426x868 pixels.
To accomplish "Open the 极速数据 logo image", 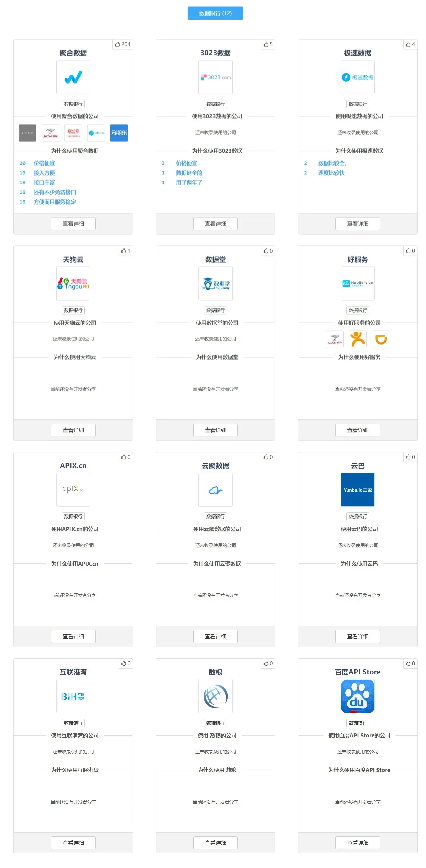I will (x=358, y=77).
